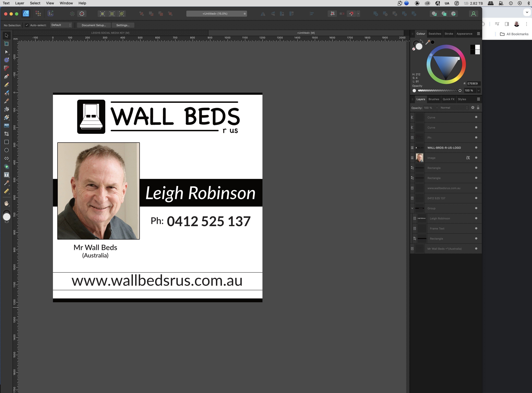Select the Place Image tool

coord(6,125)
